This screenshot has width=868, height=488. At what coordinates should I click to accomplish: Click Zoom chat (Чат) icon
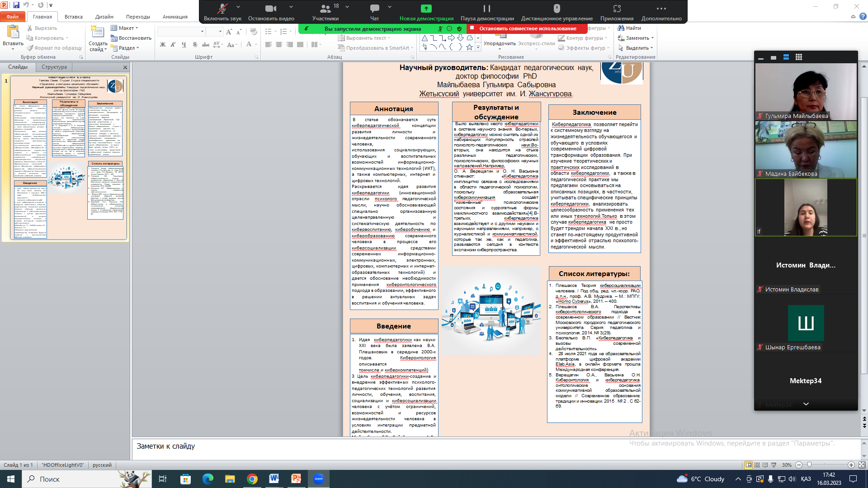pyautogui.click(x=374, y=9)
